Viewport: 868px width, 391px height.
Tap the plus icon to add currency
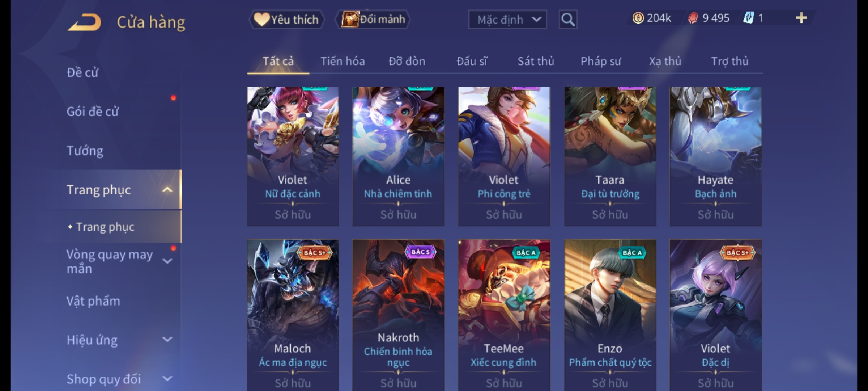pyautogui.click(x=801, y=18)
